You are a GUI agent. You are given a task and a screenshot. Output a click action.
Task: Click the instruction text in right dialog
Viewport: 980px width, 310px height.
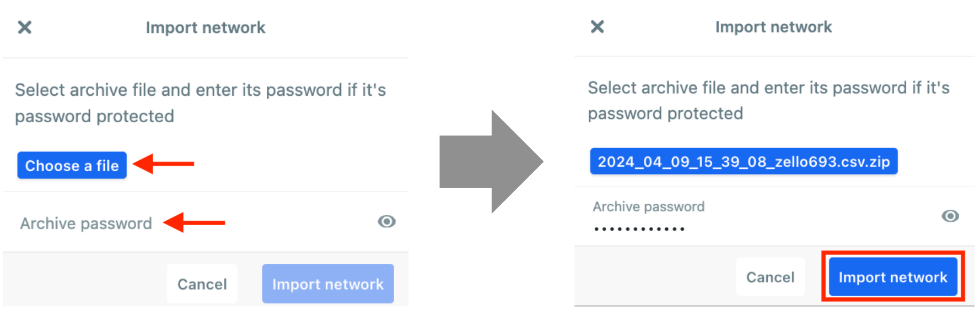click(768, 100)
